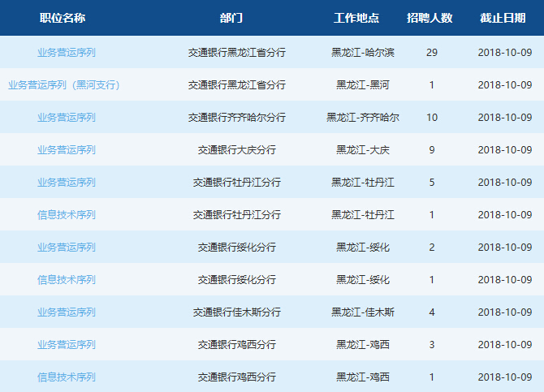This screenshot has width=544, height=392.
Task: Open 业务营运序列 link for 佳木斯分行
Action: [67, 312]
